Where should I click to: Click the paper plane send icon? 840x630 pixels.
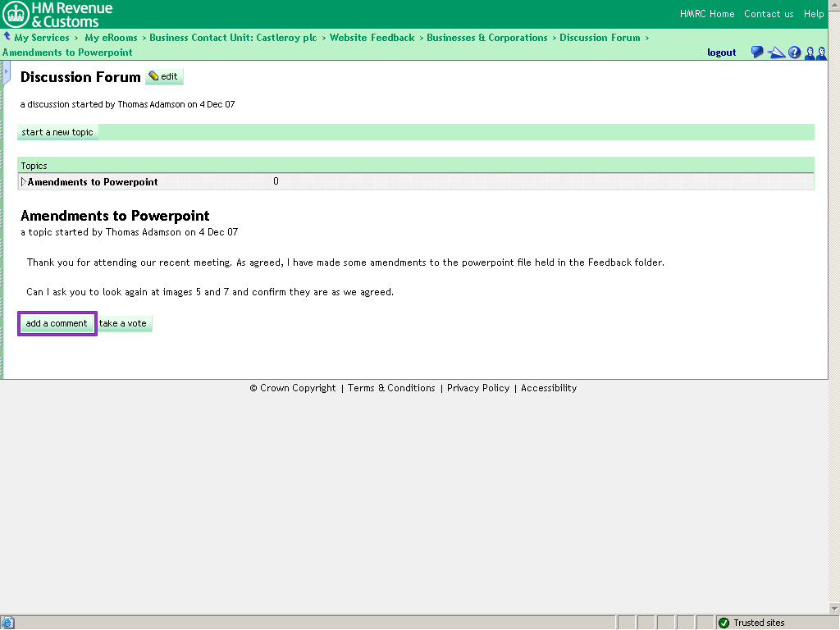[x=776, y=52]
